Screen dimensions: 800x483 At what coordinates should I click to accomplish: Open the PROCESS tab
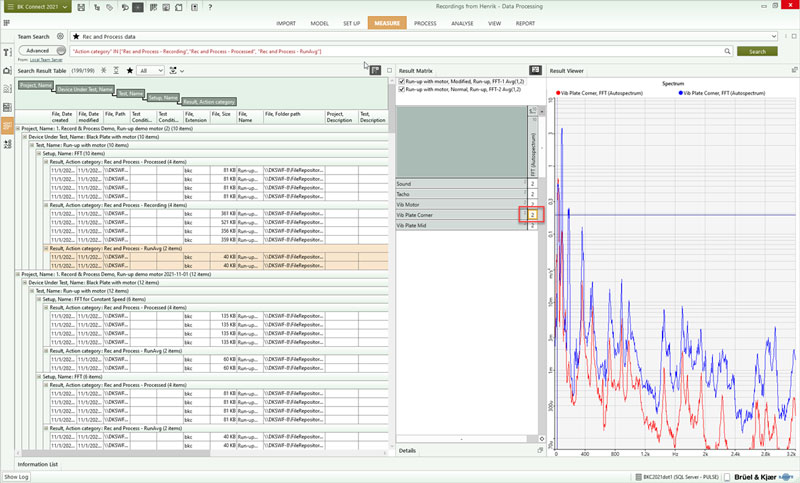pyautogui.click(x=424, y=22)
